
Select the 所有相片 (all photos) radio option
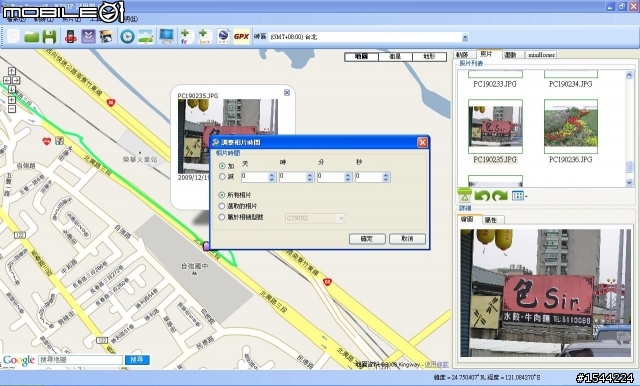pos(222,195)
